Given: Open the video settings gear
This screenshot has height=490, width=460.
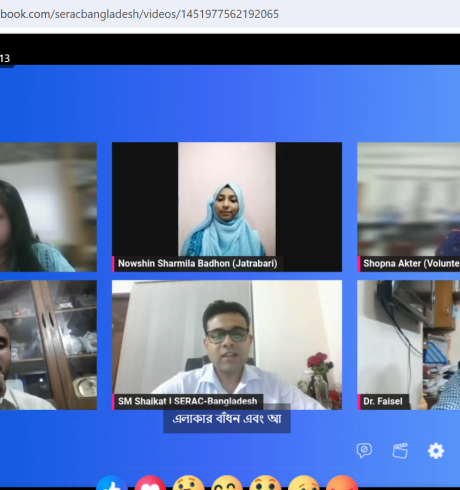Looking at the screenshot, I should pos(436,451).
